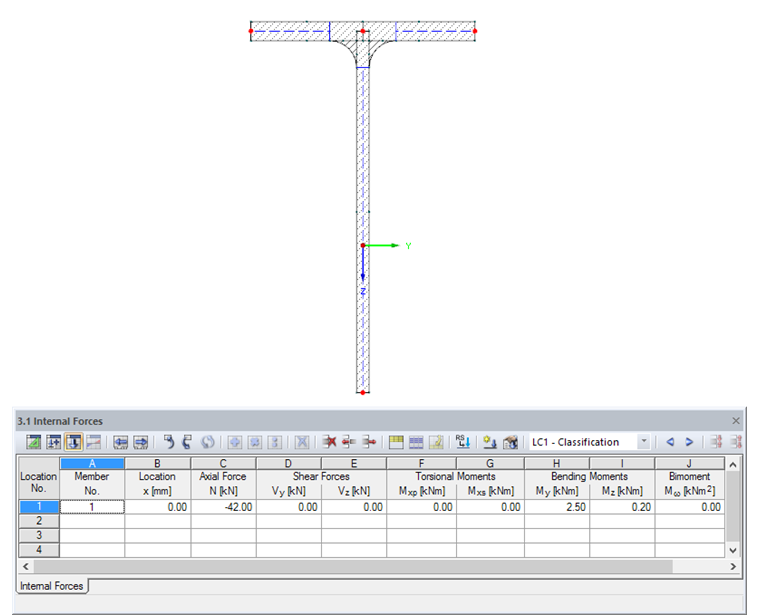Select row 1 header

[x=39, y=507]
